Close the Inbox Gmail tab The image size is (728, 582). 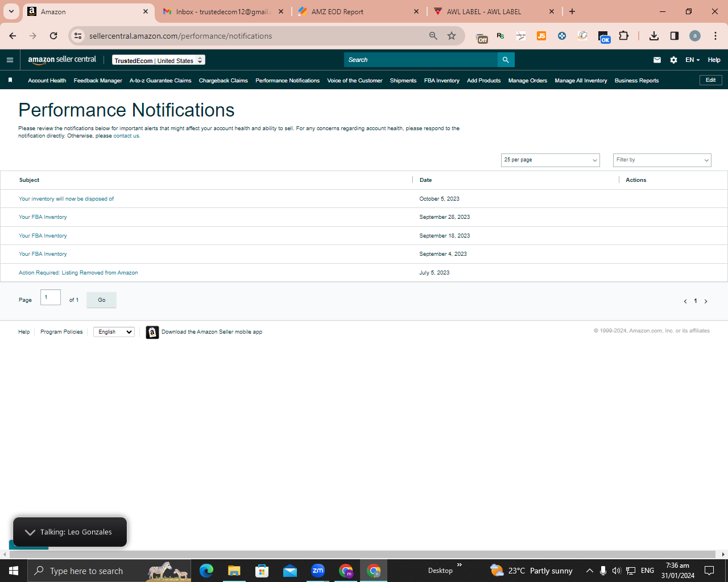[281, 11]
